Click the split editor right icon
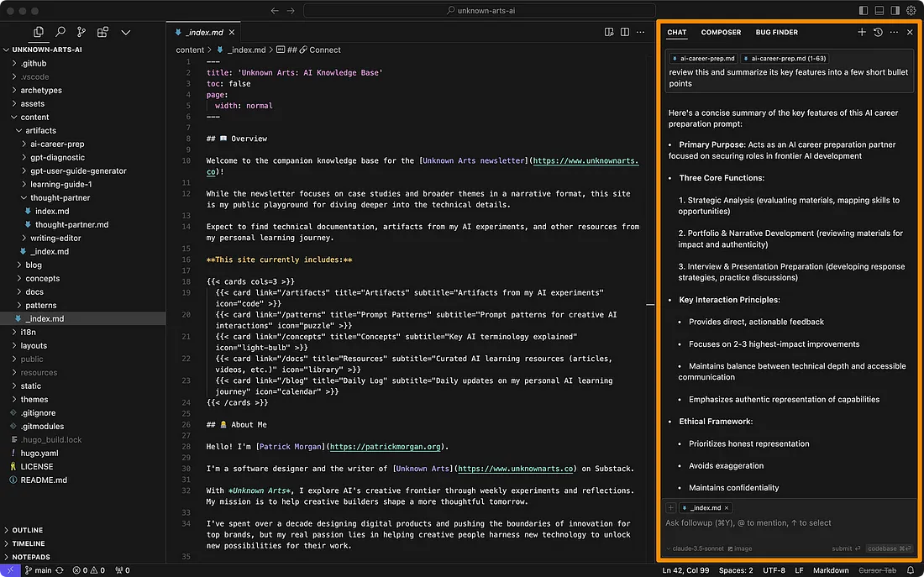The image size is (924, 577). point(625,32)
